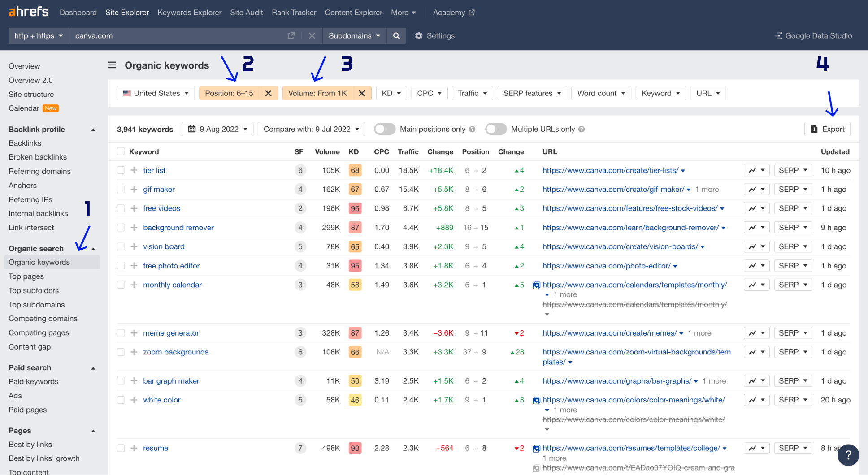Image resolution: width=868 pixels, height=475 pixels.
Task: Open the Academy external link
Action: [x=454, y=13]
